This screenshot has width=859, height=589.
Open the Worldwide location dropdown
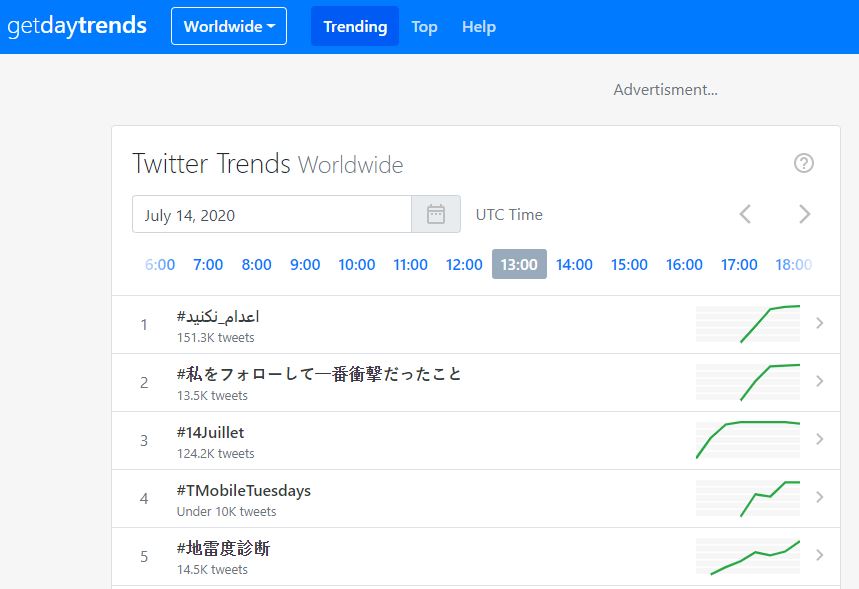pos(229,27)
